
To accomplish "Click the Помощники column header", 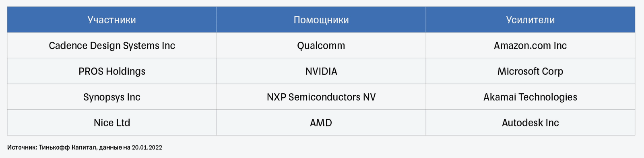I will pyautogui.click(x=321, y=20).
